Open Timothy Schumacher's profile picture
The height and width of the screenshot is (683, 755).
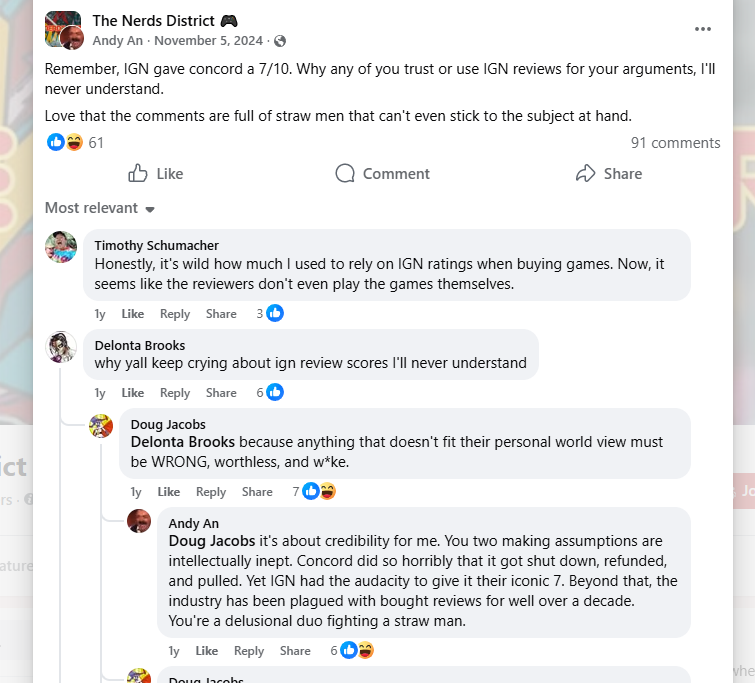coord(61,246)
